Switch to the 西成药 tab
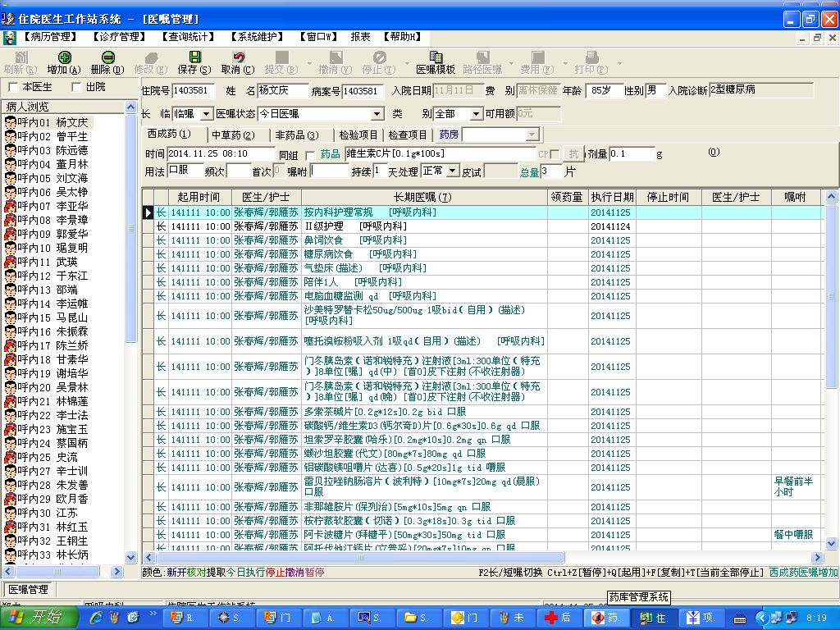 pos(169,134)
